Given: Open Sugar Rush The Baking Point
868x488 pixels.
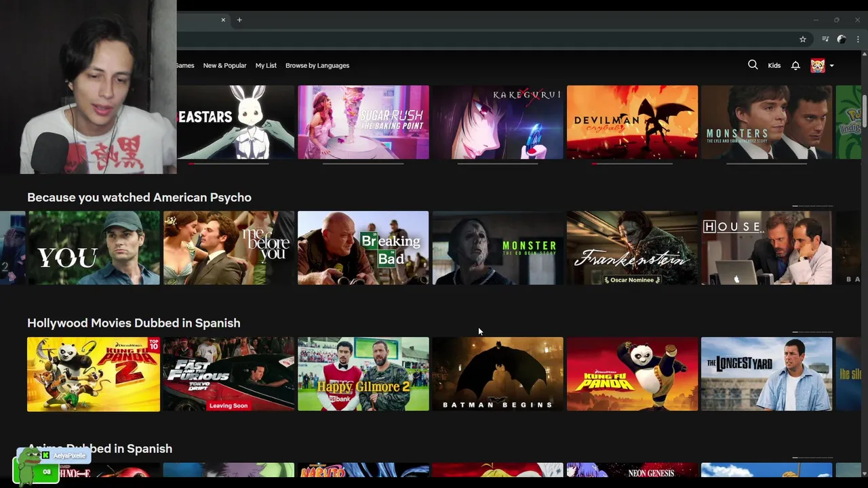Looking at the screenshot, I should [363, 122].
